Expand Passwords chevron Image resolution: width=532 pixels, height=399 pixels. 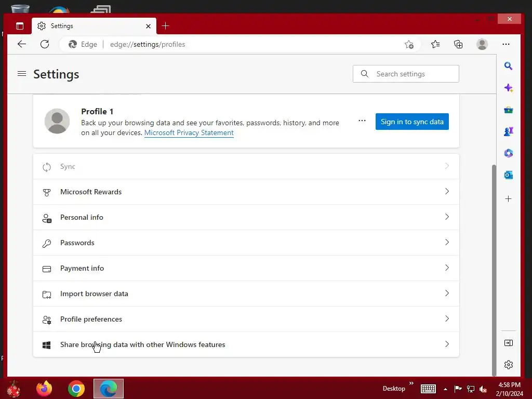[x=447, y=242]
